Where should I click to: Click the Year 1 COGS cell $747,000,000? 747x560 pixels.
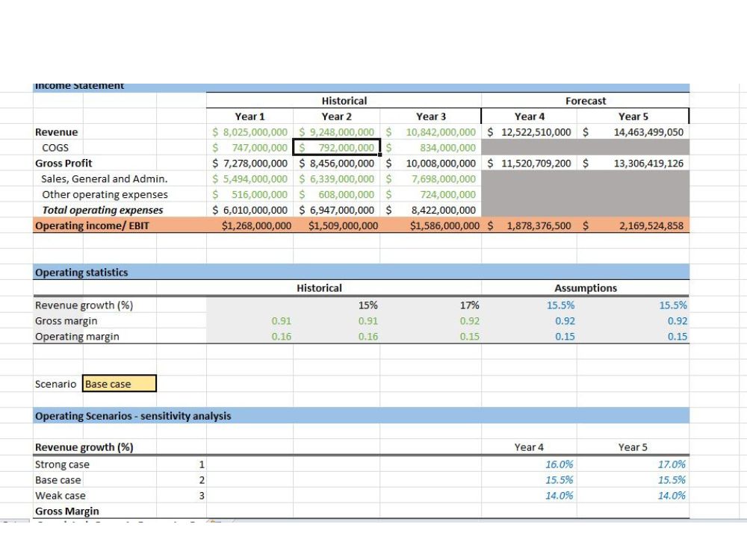click(x=249, y=148)
